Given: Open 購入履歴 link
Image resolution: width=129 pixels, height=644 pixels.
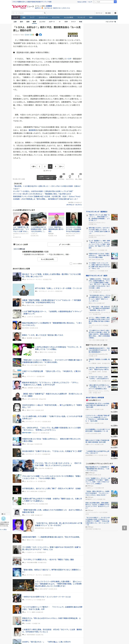Looking at the screenshot, I should [x=108, y=13].
